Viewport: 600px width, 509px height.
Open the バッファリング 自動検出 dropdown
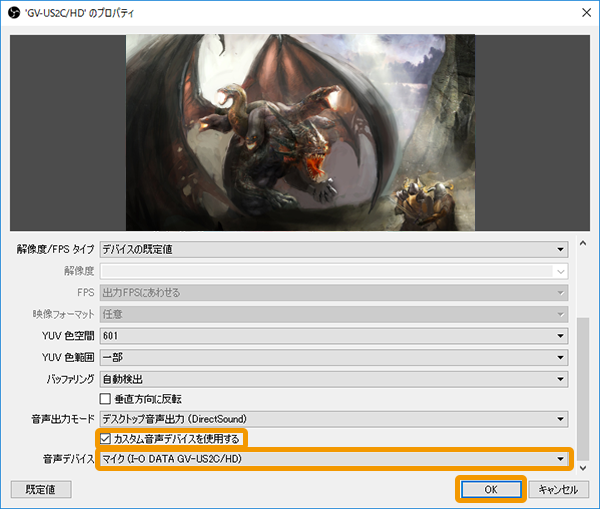point(334,379)
